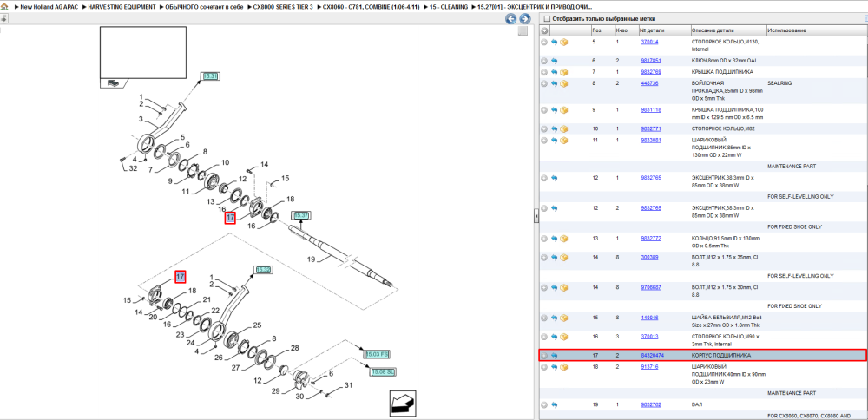Add part 9706687 with its plus icon
The height and width of the screenshot is (420, 868).
[x=545, y=288]
